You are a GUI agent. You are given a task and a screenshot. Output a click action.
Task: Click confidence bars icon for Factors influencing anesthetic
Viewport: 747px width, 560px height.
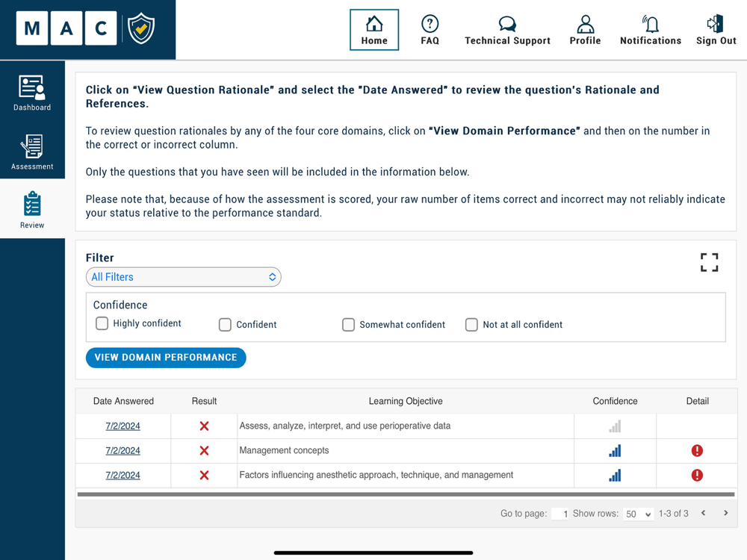point(615,475)
